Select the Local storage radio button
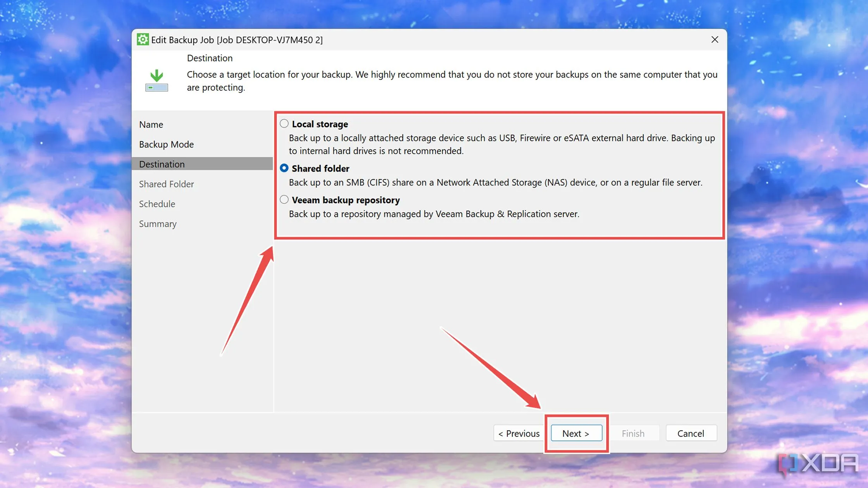The image size is (868, 488). [284, 124]
